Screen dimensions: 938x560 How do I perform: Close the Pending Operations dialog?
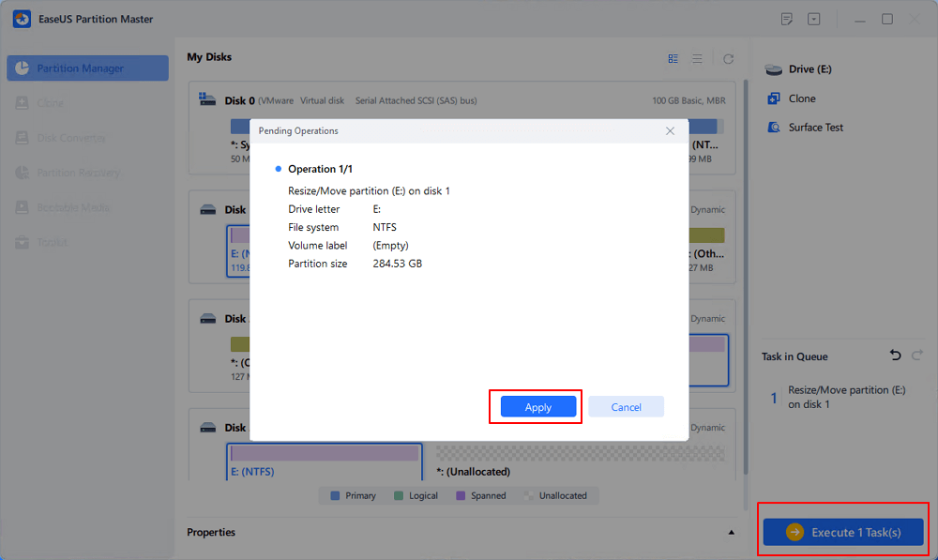pyautogui.click(x=670, y=131)
